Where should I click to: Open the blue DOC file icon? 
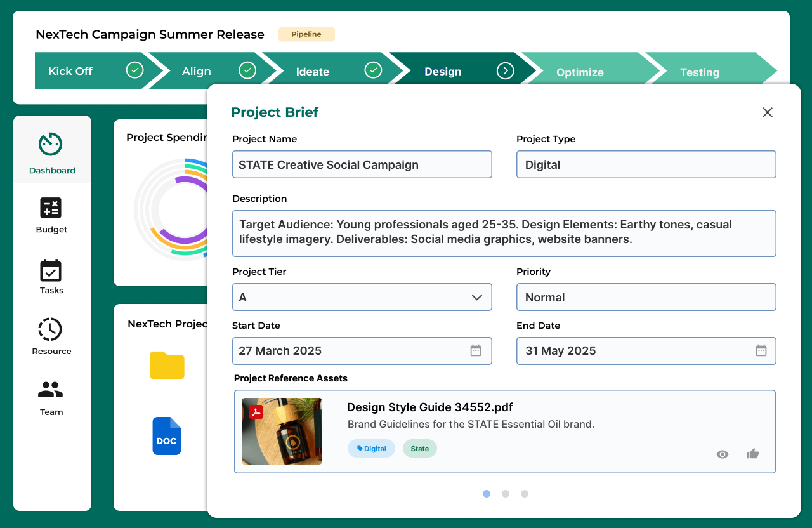coord(166,436)
